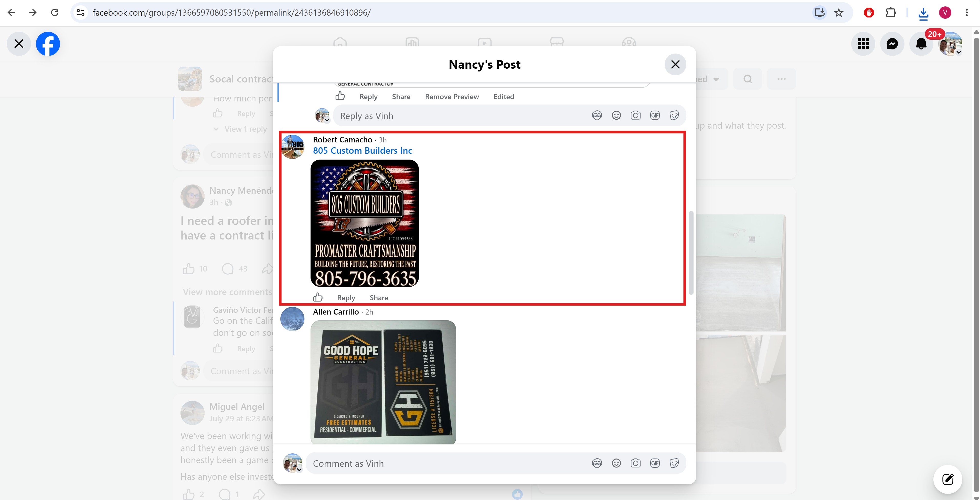Open Robert Camacho's profile name
The image size is (980, 500).
pos(342,140)
